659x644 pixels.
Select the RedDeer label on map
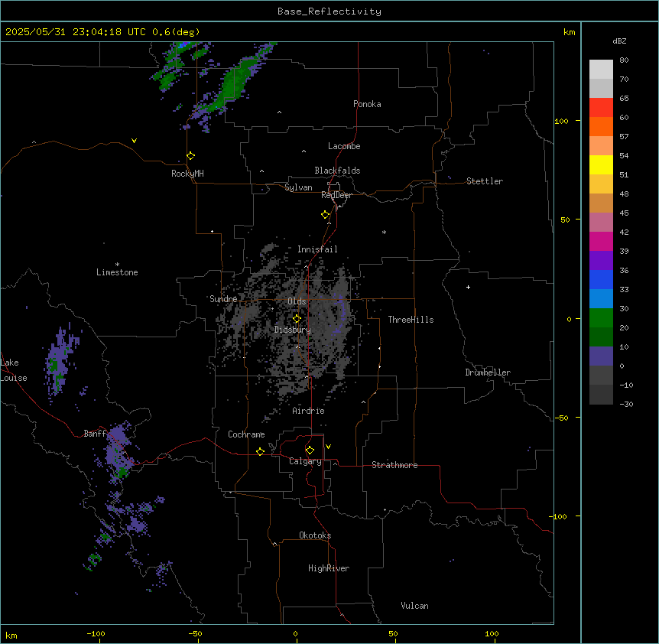[336, 195]
